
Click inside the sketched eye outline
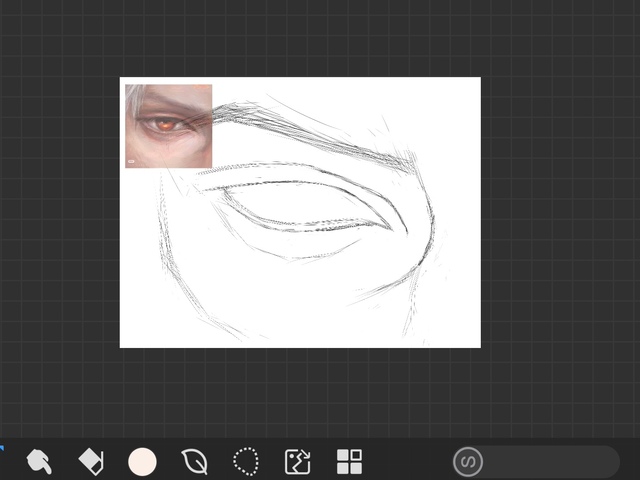tap(300, 207)
